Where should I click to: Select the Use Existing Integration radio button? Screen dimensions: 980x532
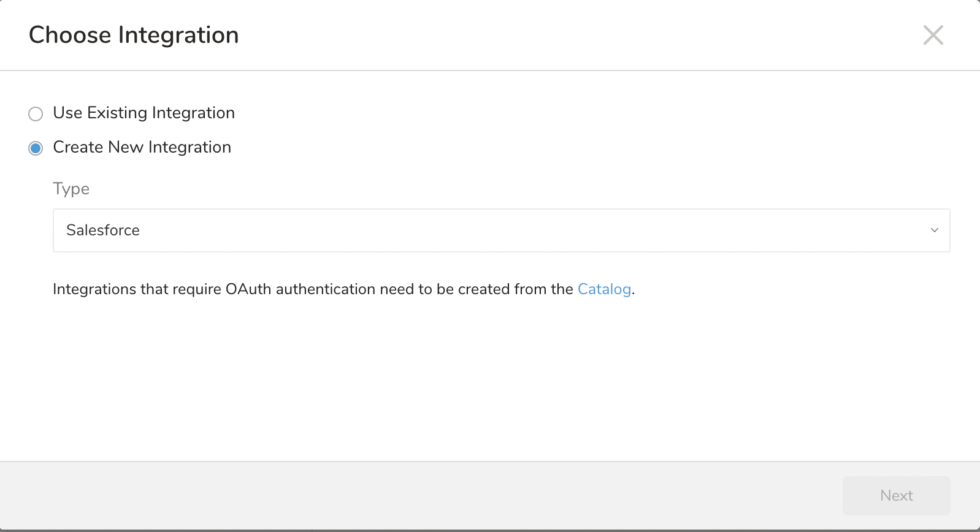coord(36,114)
